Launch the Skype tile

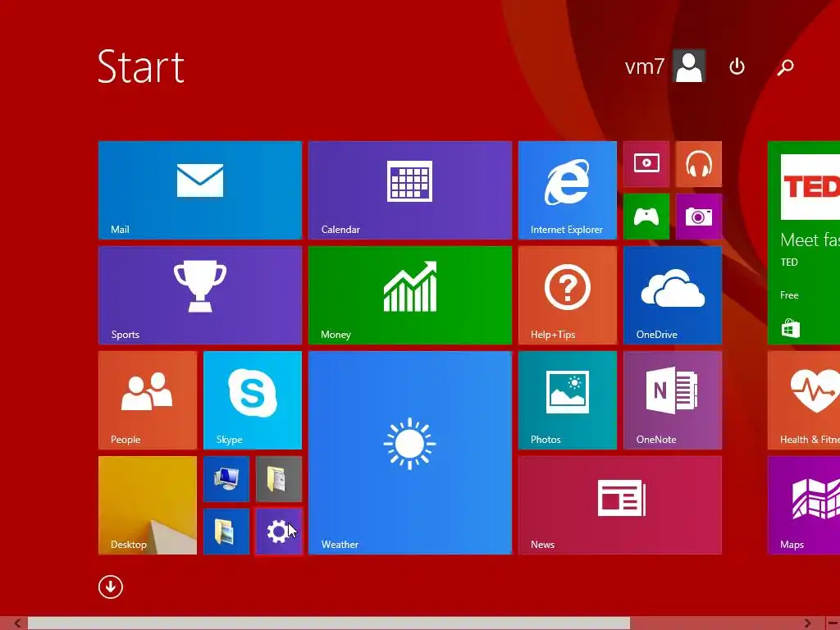[253, 400]
